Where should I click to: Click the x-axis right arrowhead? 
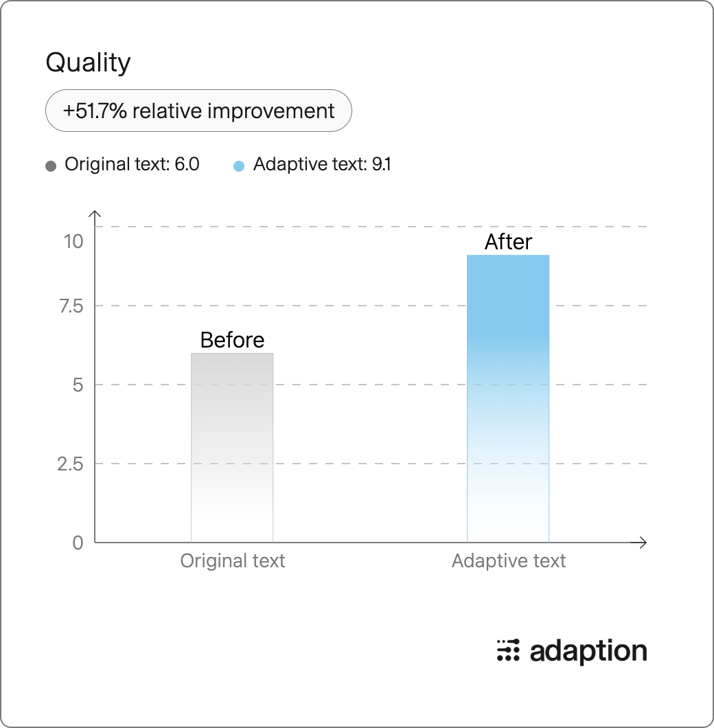click(643, 543)
